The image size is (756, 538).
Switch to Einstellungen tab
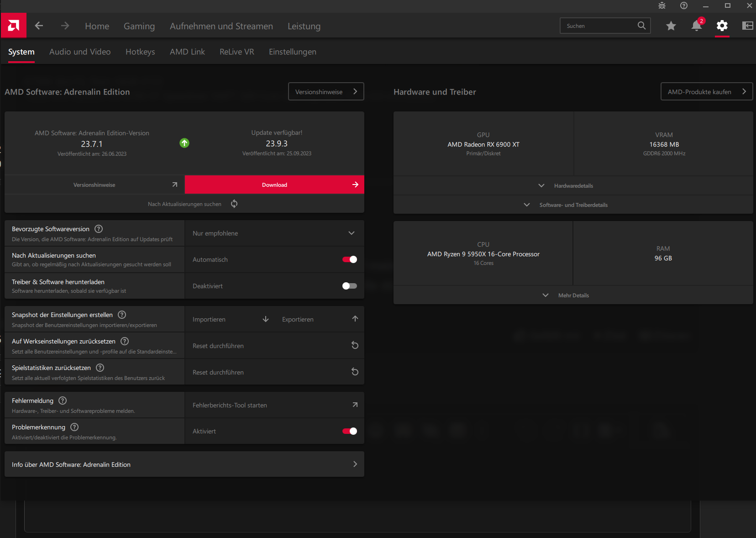point(293,52)
